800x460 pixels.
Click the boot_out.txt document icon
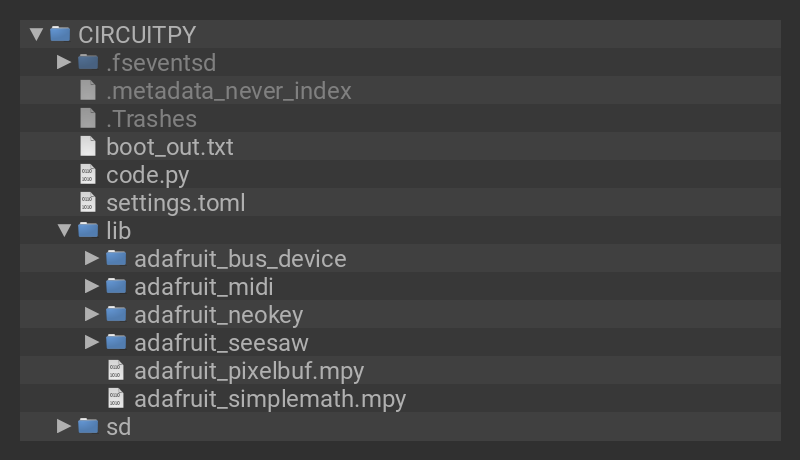tap(88, 146)
